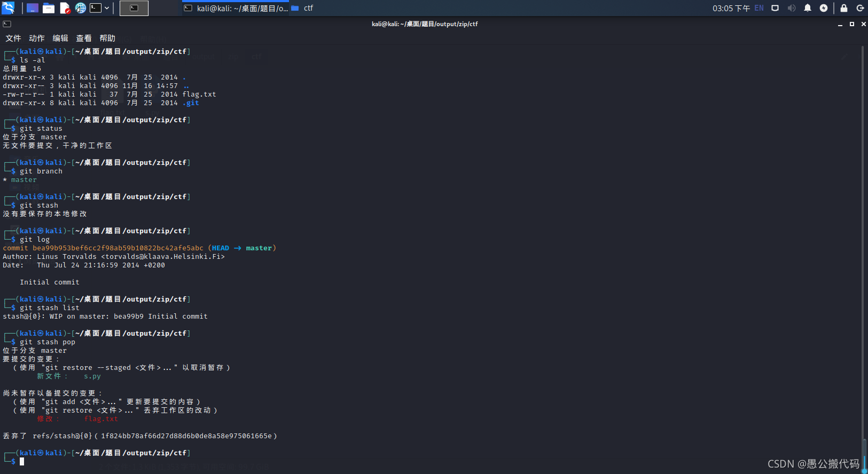Image resolution: width=868 pixels, height=474 pixels.
Task: Open the 动作 menu
Action: click(37, 38)
